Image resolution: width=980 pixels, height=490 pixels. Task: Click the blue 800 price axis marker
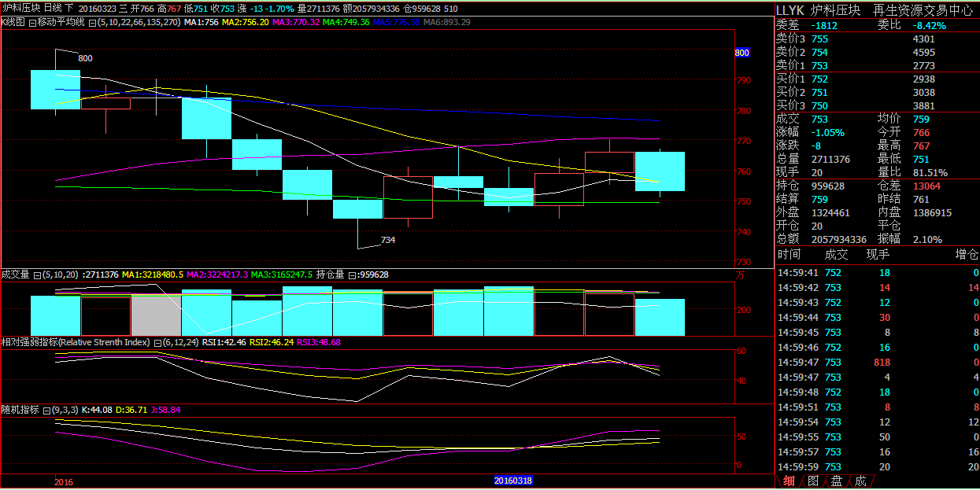click(x=741, y=53)
